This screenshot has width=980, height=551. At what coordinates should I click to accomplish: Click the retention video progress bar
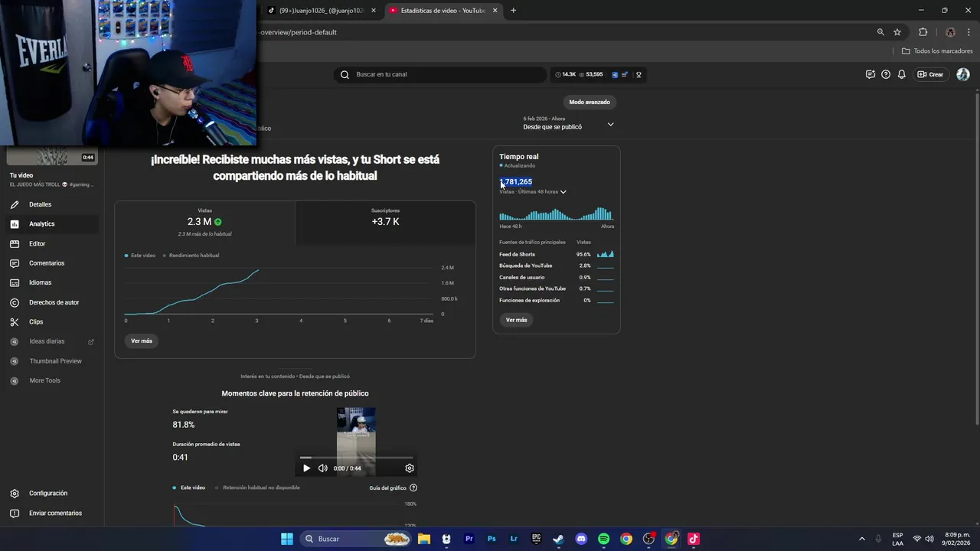(x=356, y=458)
